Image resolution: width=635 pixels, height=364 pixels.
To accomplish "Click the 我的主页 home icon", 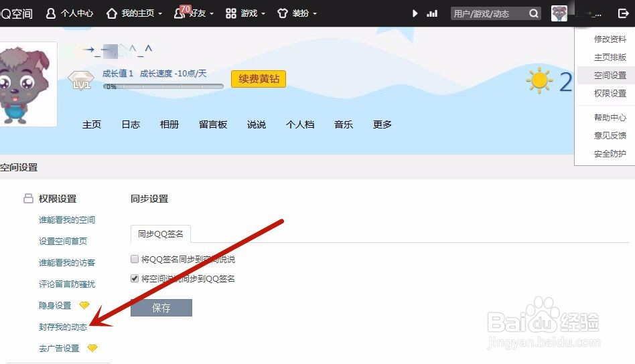I will (111, 13).
